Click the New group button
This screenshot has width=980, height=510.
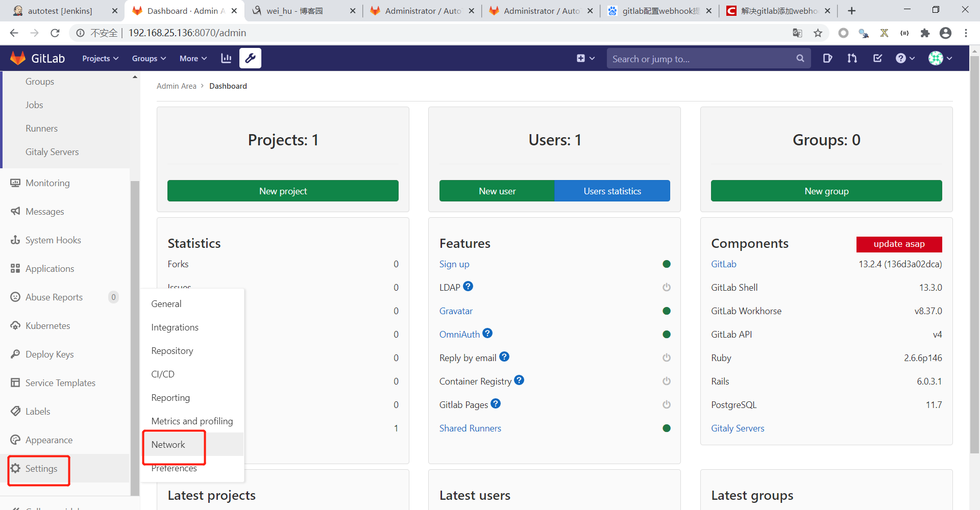826,191
